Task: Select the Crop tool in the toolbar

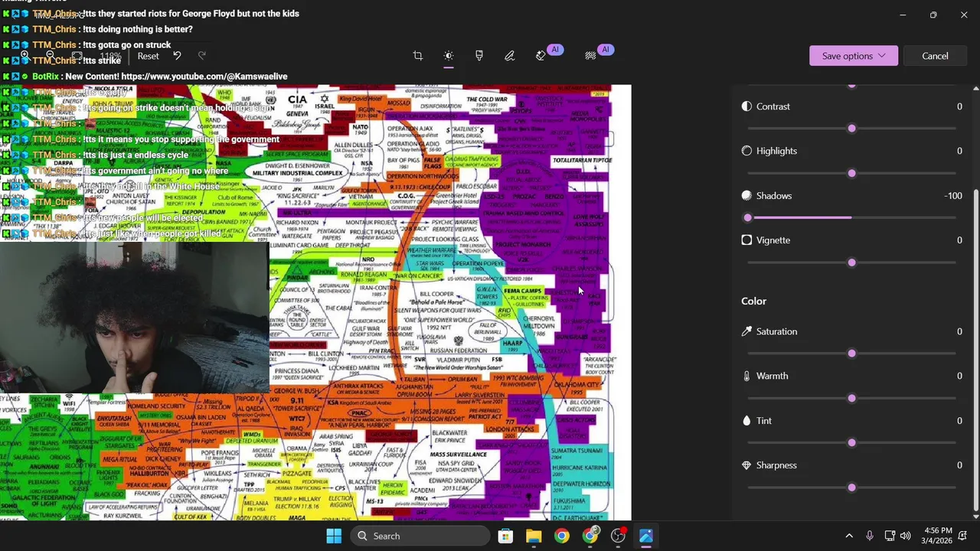Action: 418,56
